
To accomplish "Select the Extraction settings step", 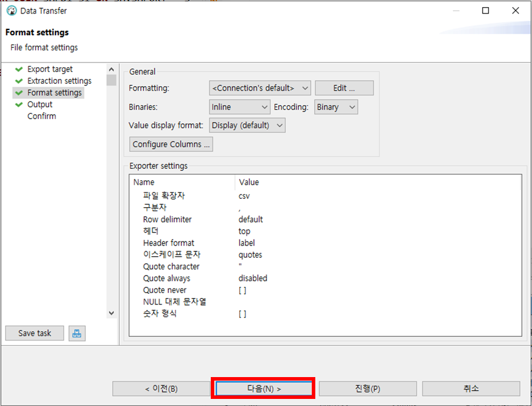I will pos(60,81).
